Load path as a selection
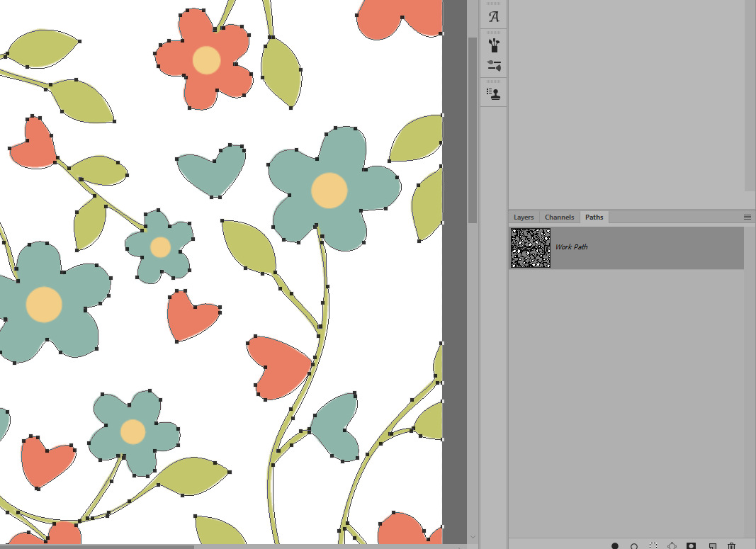 653,545
